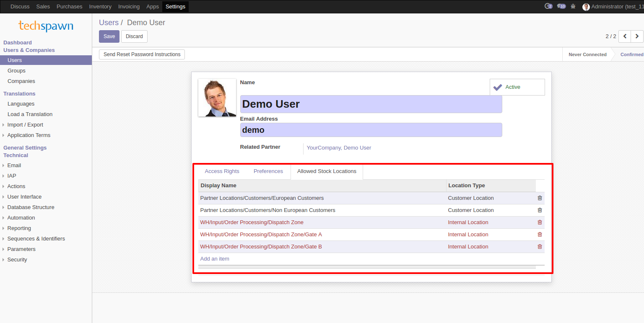Remove Dispatch Zone/Gate A via trash icon
Screen dimensions: 644x323
(540, 235)
